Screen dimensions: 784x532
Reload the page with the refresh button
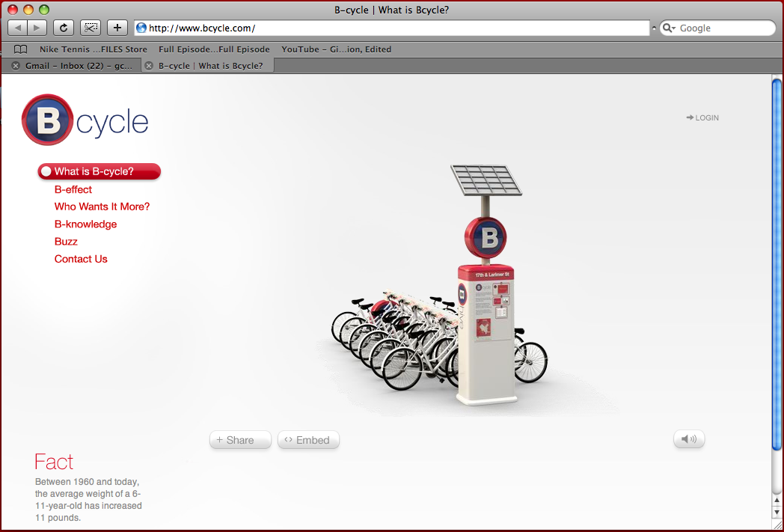pyautogui.click(x=64, y=28)
